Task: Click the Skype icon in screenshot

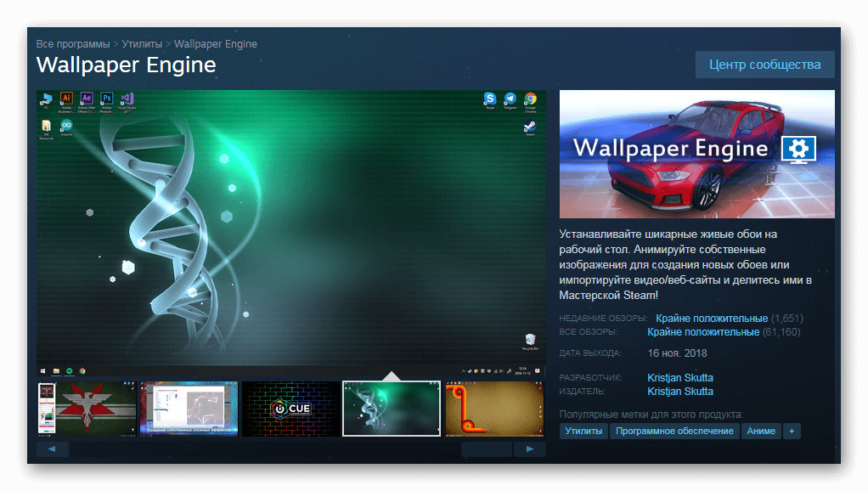Action: (x=490, y=100)
